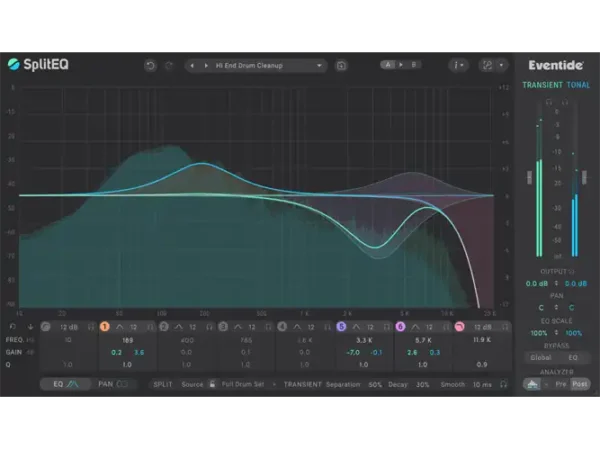This screenshot has width=600, height=450.
Task: Click low-pass frequency 11.9 K
Action: 482,340
